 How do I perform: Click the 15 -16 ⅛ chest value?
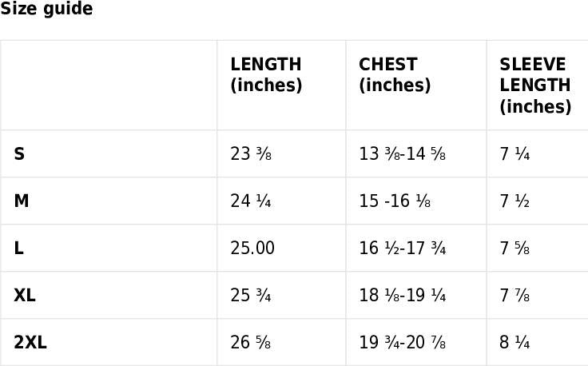point(395,201)
